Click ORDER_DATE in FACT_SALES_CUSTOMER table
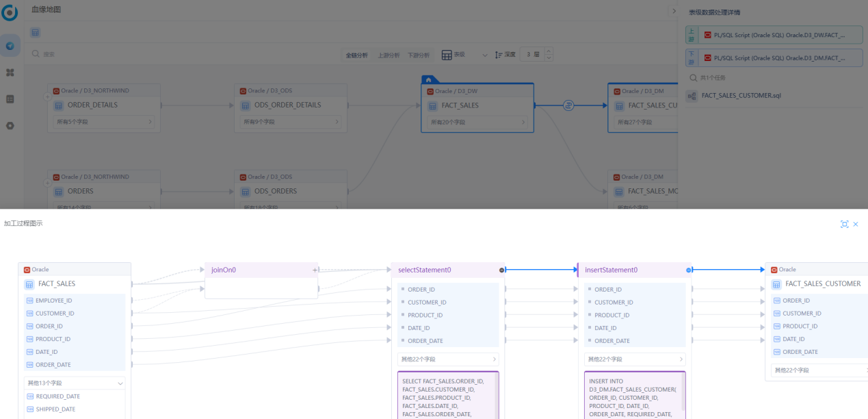868x419 pixels. click(819, 352)
